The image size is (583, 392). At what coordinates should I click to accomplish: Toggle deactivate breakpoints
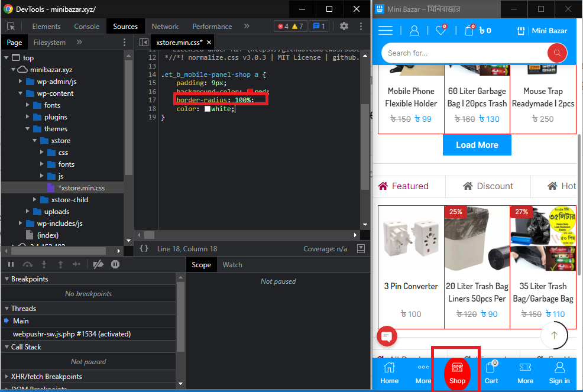98,264
